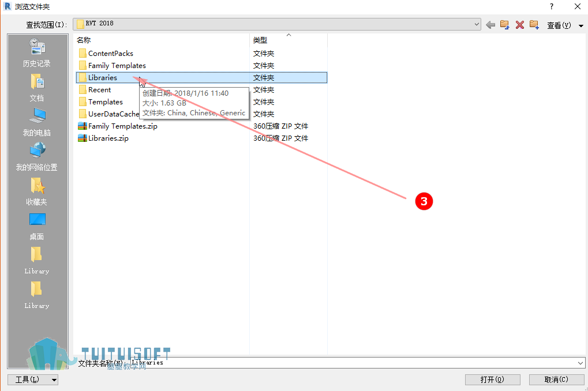
Task: Click the 取消(C) cancel button
Action: point(556,379)
